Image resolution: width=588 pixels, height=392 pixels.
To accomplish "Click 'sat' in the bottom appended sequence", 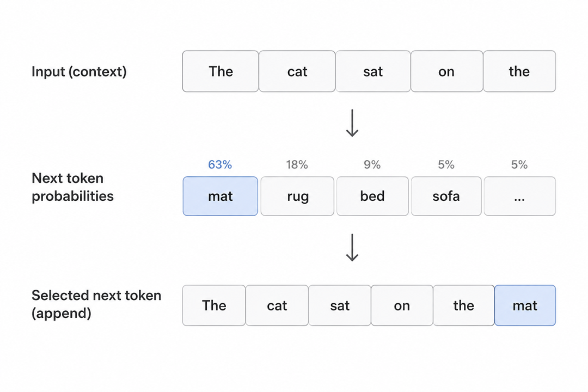I will [x=340, y=305].
